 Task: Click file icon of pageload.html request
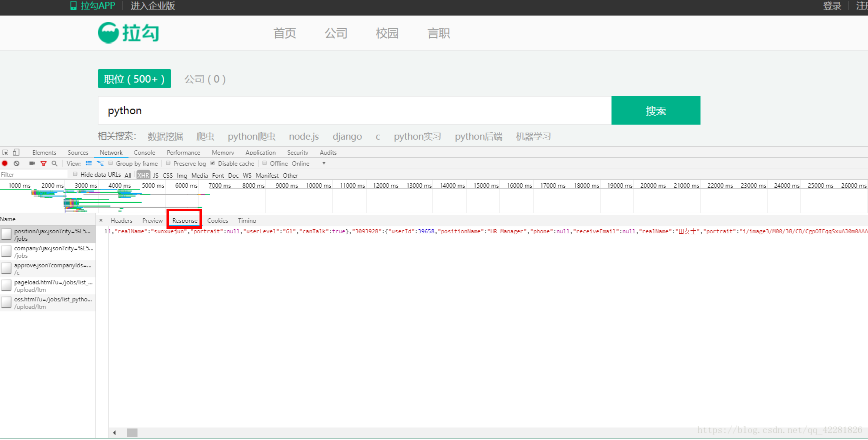point(6,285)
